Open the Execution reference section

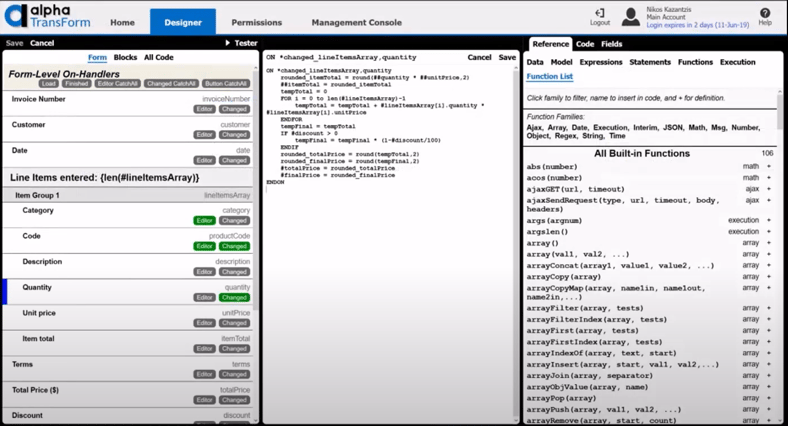click(737, 62)
